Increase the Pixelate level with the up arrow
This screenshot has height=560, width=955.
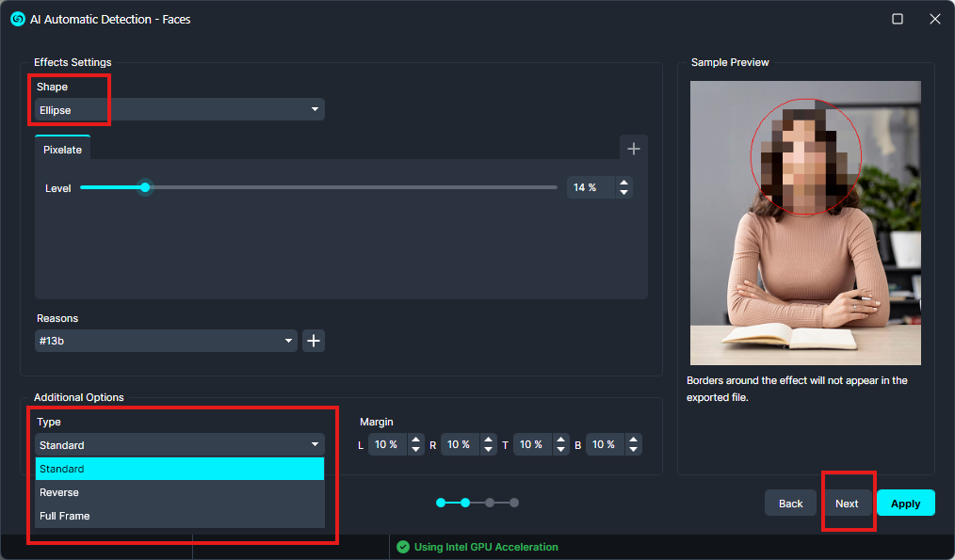(623, 183)
